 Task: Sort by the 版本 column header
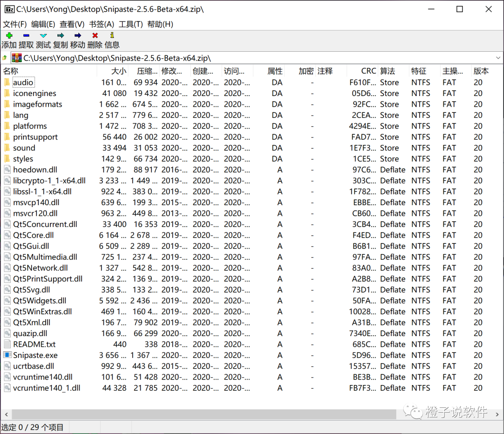[x=487, y=71]
